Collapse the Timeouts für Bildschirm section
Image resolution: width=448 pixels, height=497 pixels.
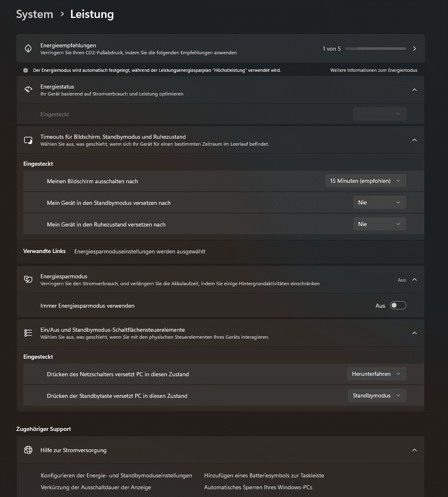click(415, 140)
